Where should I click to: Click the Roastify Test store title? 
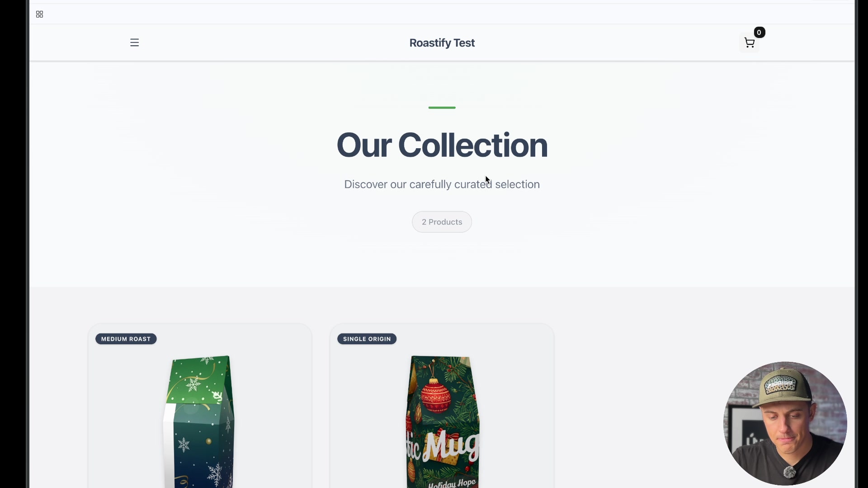point(442,43)
